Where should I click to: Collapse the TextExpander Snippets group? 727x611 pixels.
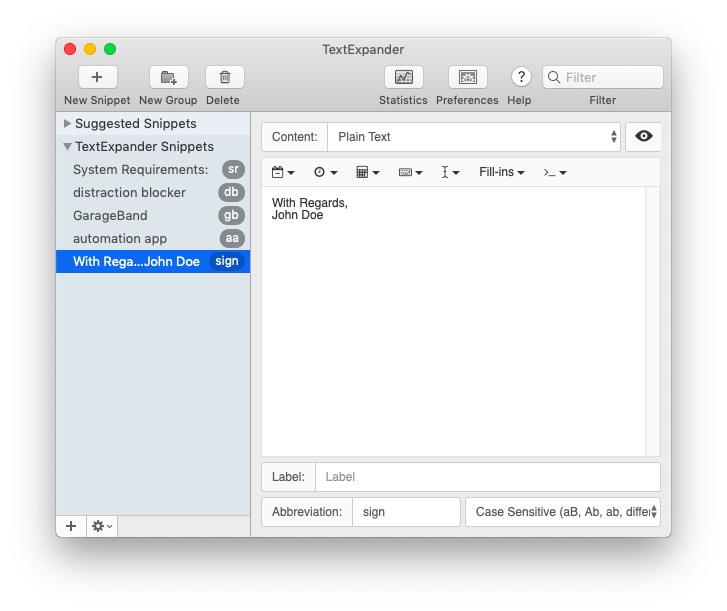[x=67, y=146]
